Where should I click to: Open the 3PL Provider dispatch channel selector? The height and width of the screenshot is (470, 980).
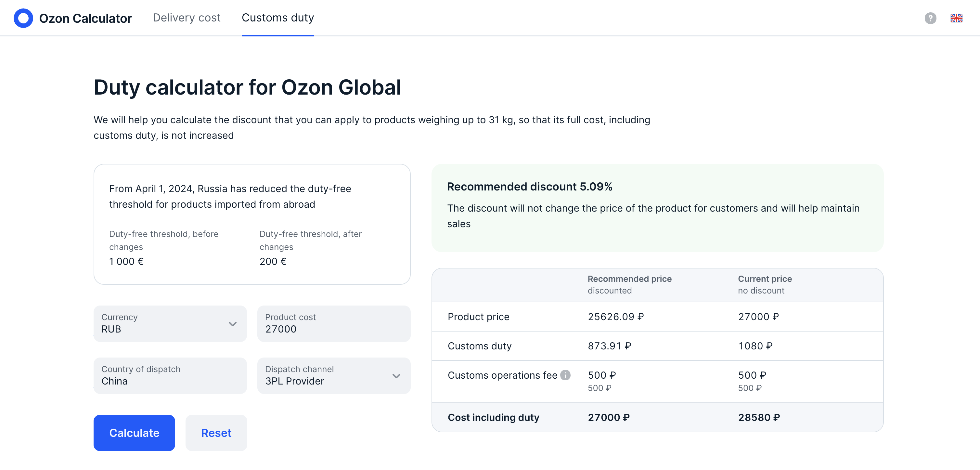coord(334,376)
